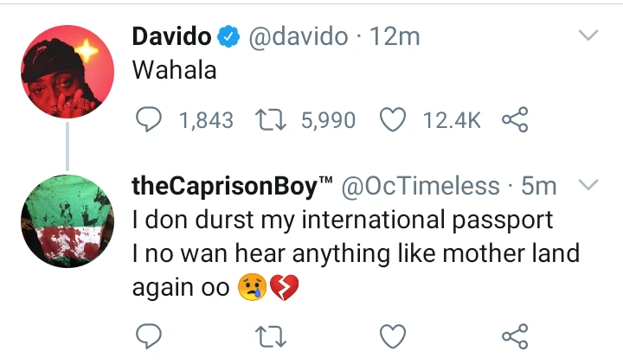Open the 12m timestamp on Davido's tweet
This screenshot has height=364, width=623.
pyautogui.click(x=395, y=36)
